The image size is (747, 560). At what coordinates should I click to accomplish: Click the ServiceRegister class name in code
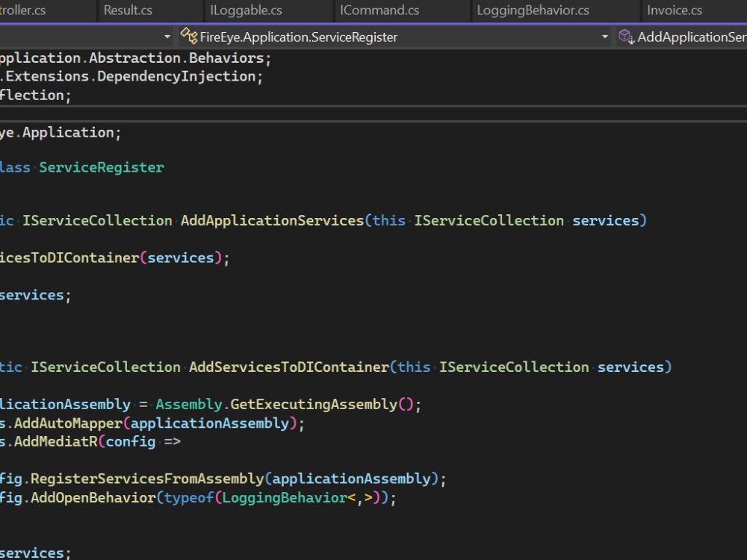[x=102, y=167]
